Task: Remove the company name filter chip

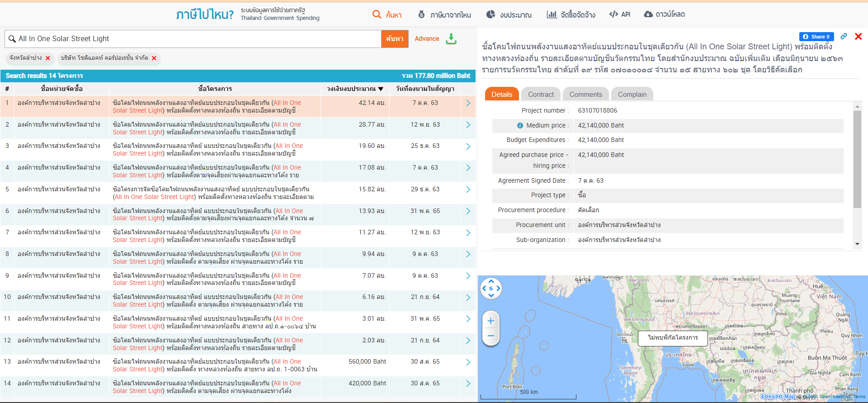Action: pyautogui.click(x=154, y=58)
